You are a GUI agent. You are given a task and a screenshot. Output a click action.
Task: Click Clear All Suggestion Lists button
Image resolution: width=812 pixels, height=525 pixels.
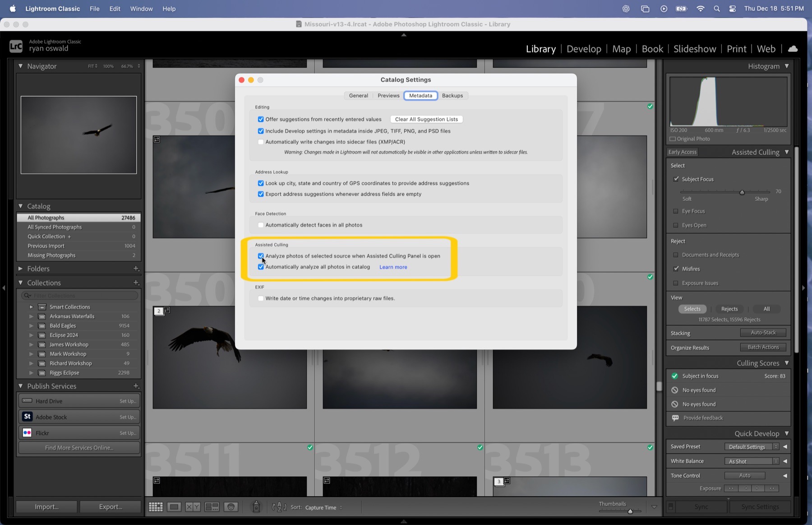point(426,119)
